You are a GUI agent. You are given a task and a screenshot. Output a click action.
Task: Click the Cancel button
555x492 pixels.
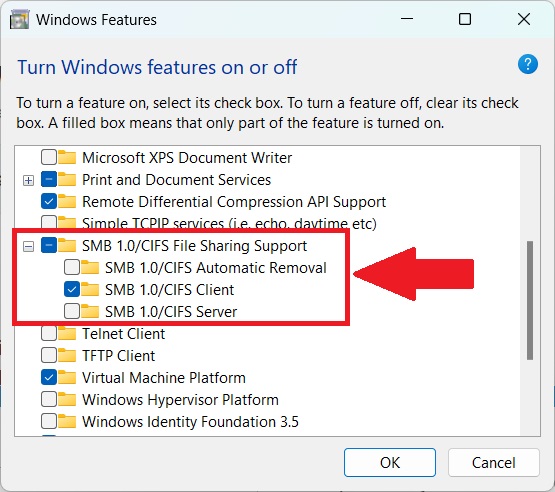pos(494,463)
